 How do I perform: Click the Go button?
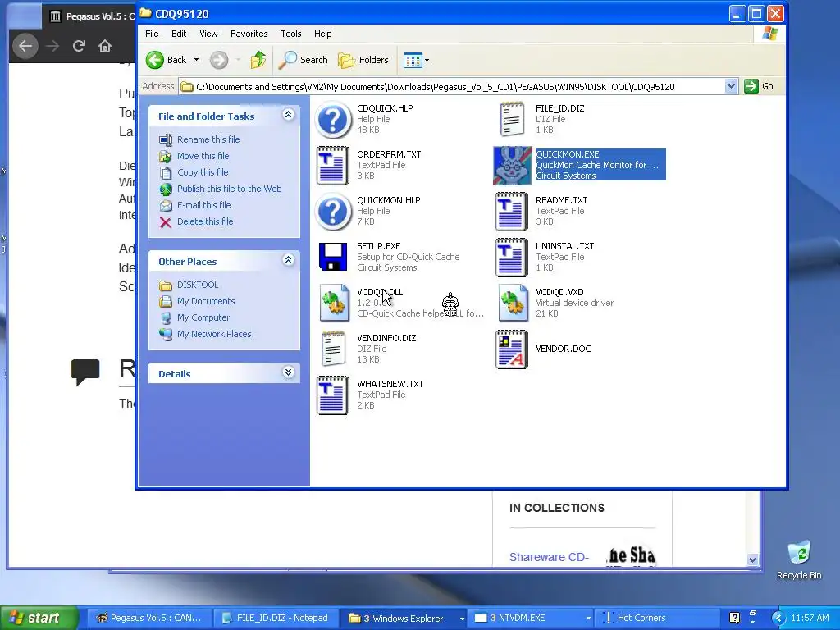coord(759,86)
